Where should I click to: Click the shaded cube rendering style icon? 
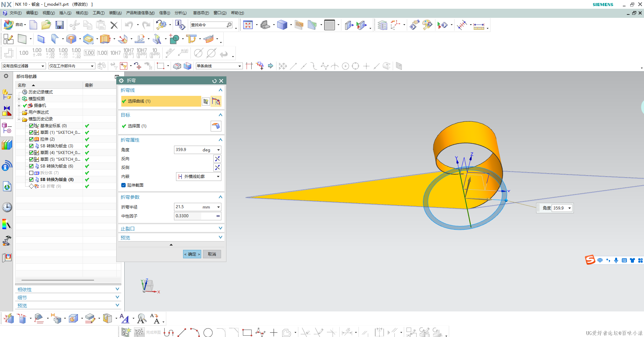(282, 25)
